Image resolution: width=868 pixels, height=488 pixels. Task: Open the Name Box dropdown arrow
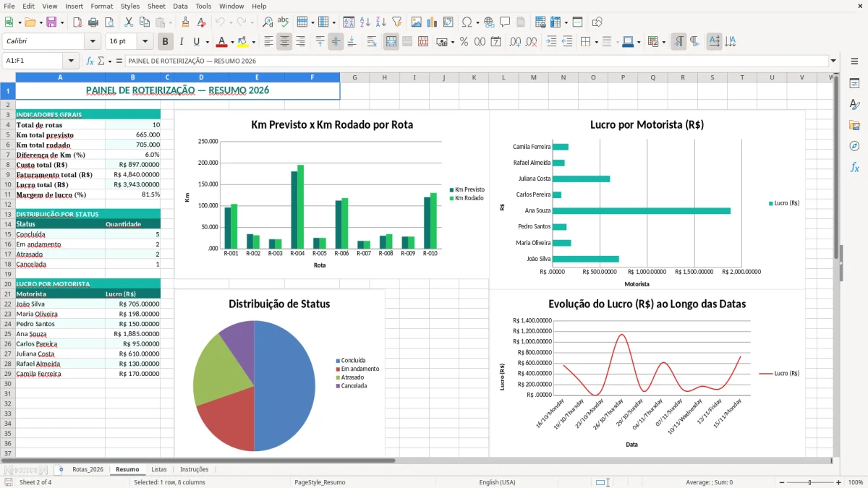pyautogui.click(x=71, y=61)
